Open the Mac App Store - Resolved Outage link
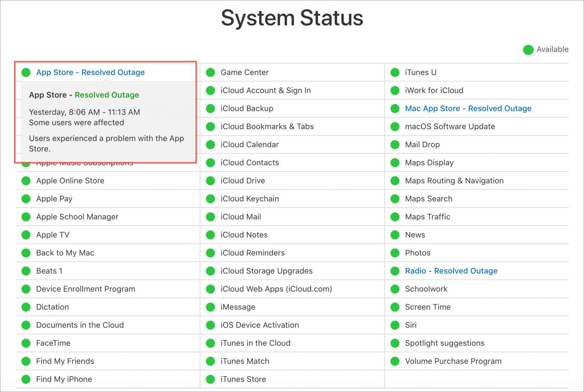Screen dimensions: 584x392 (468, 109)
